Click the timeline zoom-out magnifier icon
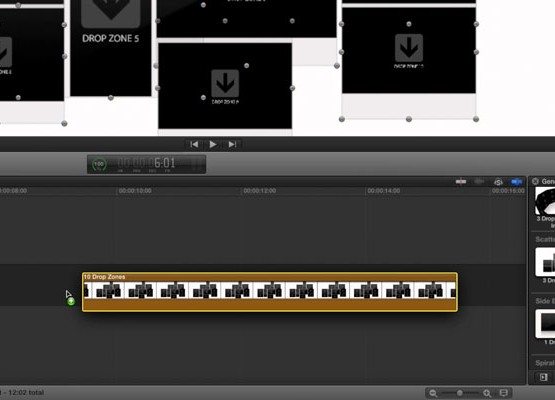Image resolution: width=555 pixels, height=400 pixels. click(x=433, y=393)
